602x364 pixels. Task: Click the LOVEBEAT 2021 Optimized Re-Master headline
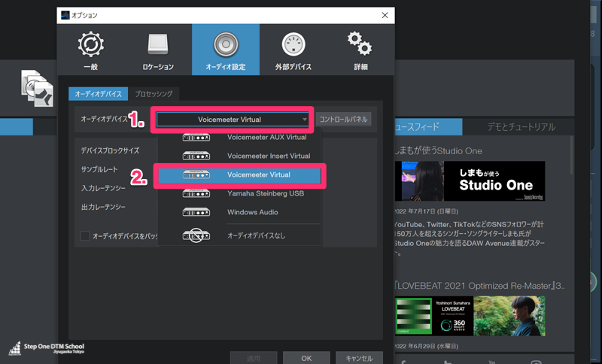click(x=480, y=286)
